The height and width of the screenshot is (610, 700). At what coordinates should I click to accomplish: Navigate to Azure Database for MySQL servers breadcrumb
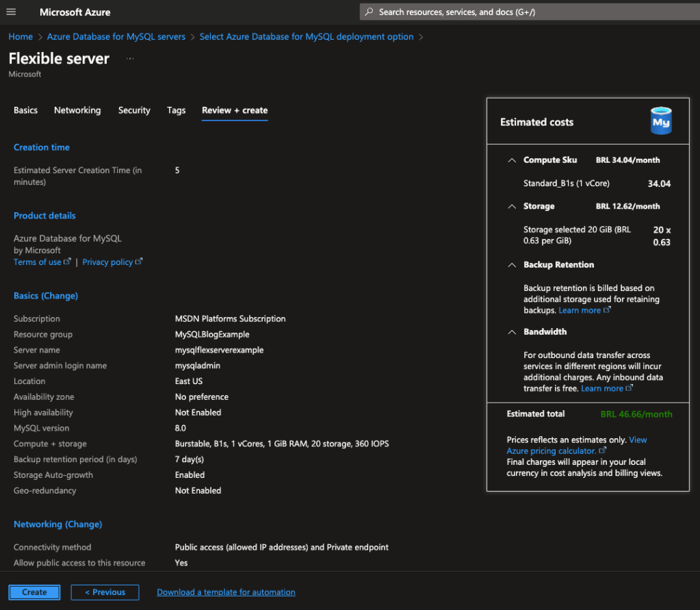coord(116,37)
